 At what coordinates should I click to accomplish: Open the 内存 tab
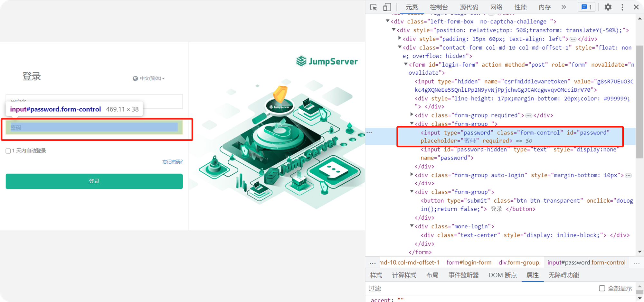click(x=545, y=7)
